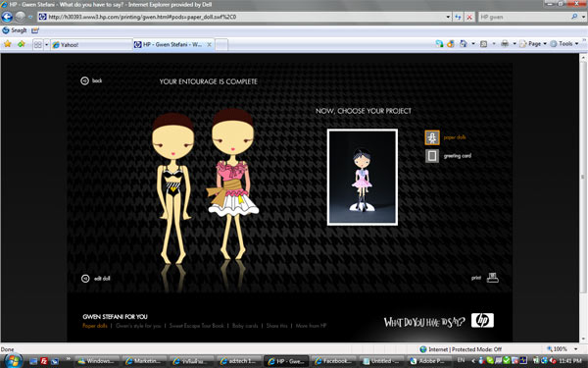Click the search magnifier icon
The image size is (588, 368).
click(574, 17)
